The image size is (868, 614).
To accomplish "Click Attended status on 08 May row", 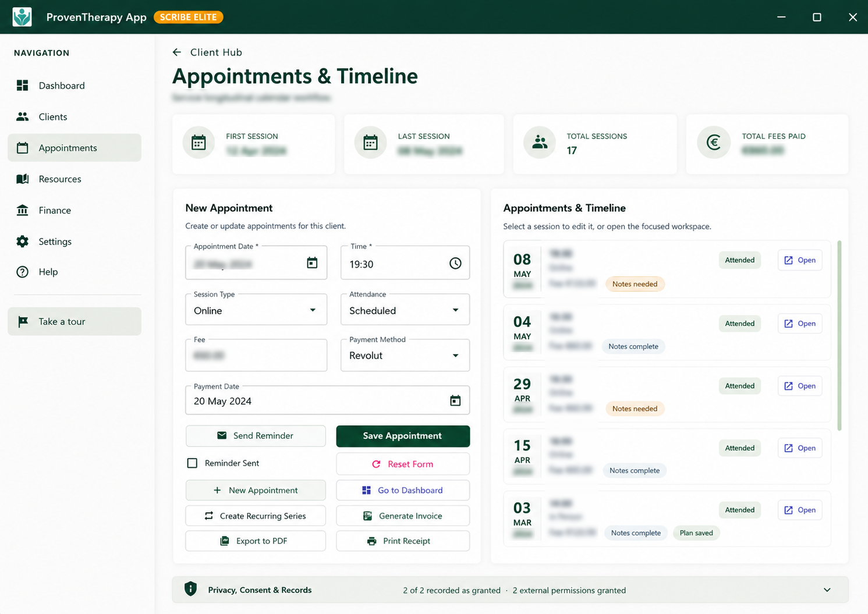I will (x=739, y=260).
